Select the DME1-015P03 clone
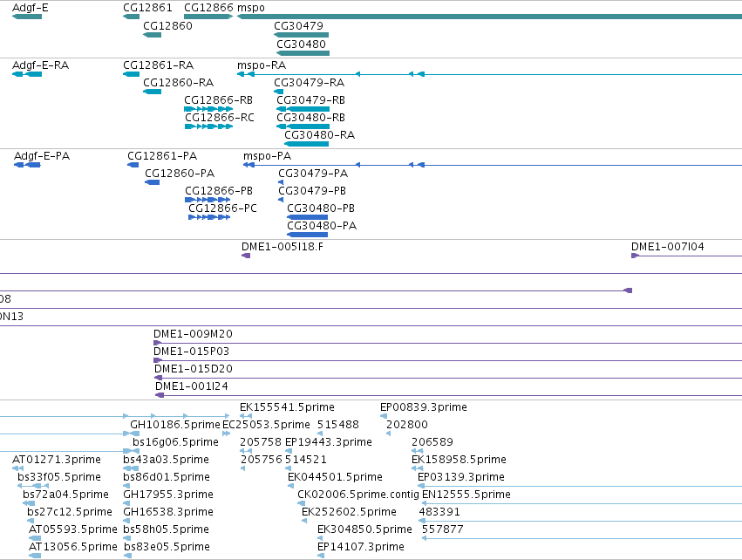Viewport: 742px width, 560px height. point(447,361)
